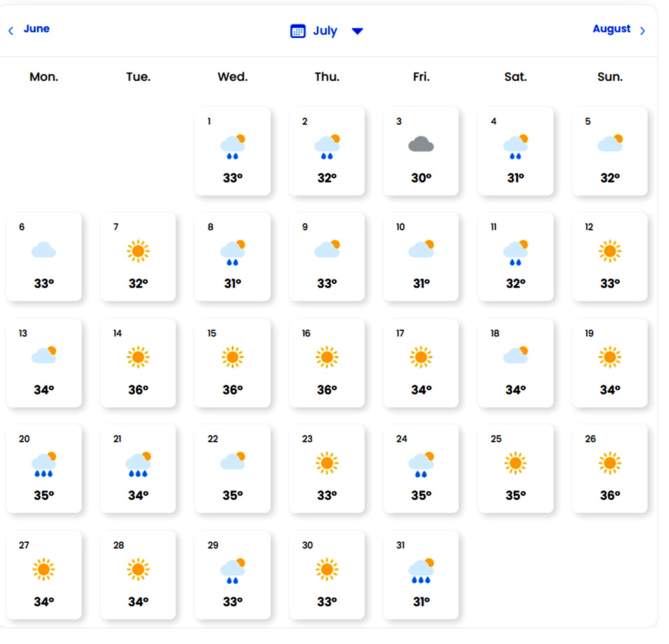
Task: Click the heavy rain icon on July 20
Action: [43, 464]
